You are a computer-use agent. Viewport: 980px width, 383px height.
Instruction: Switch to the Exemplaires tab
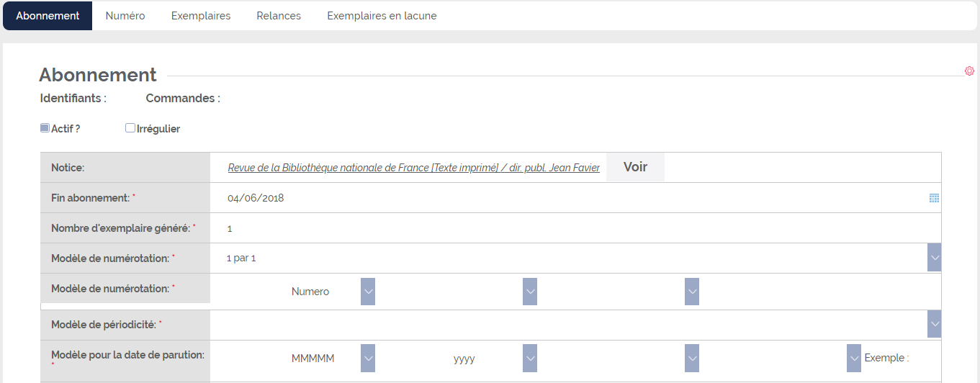tap(201, 16)
